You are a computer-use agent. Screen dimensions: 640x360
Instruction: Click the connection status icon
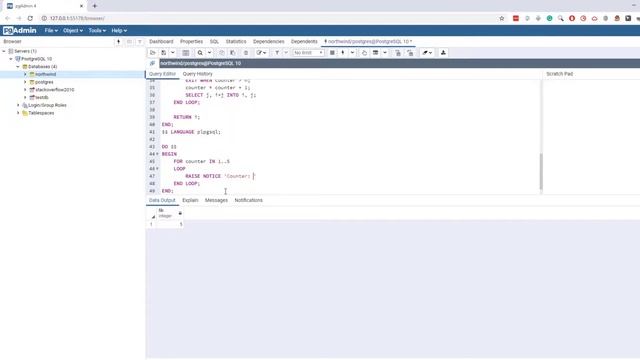tap(152, 63)
